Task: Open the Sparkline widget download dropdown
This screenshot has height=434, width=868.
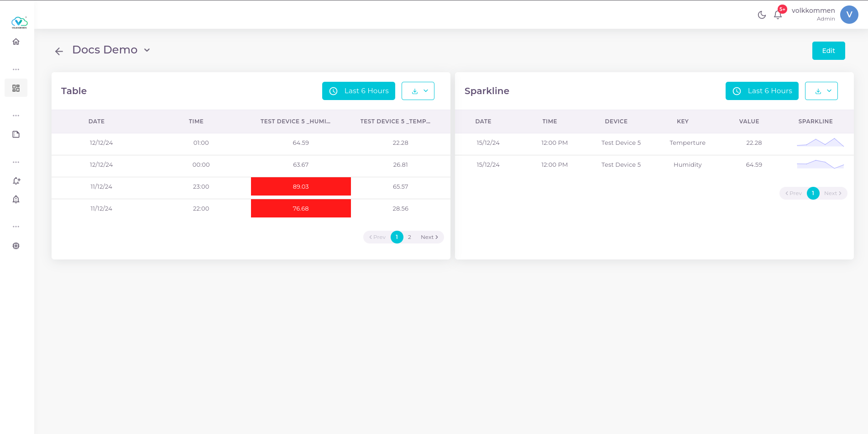Action: (821, 91)
